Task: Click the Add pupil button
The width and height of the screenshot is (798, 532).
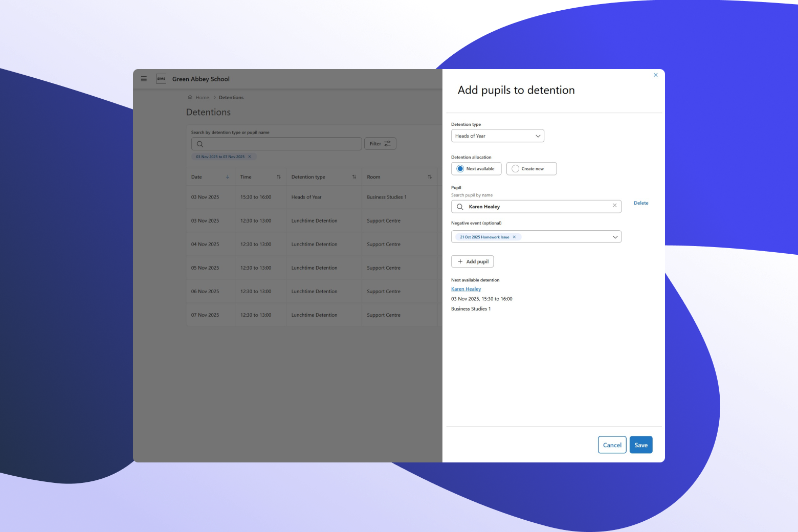Action: [x=472, y=261]
